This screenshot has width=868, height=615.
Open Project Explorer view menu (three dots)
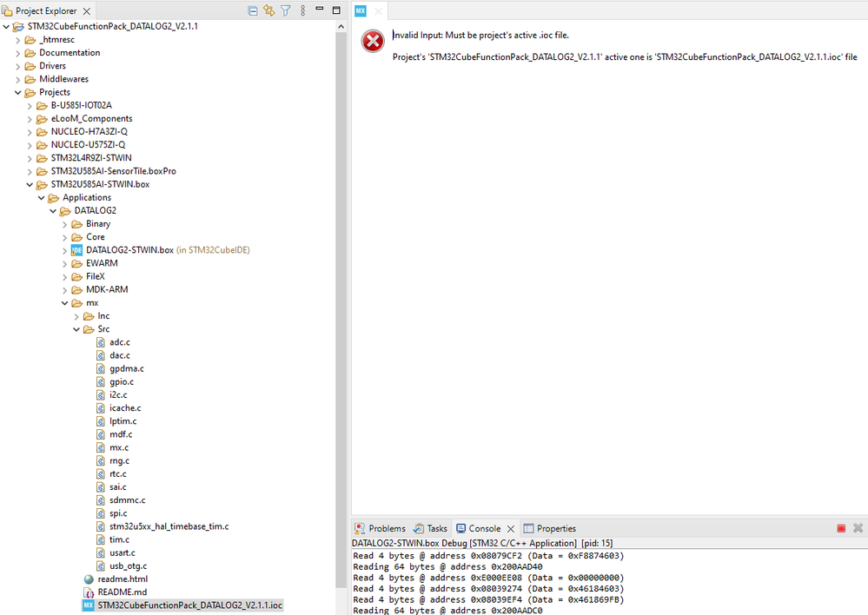point(303,10)
